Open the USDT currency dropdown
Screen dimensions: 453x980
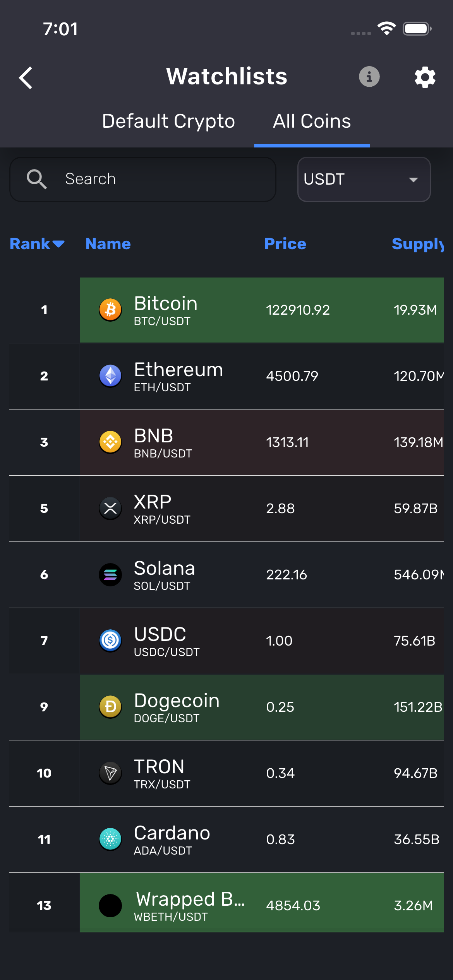coord(364,179)
